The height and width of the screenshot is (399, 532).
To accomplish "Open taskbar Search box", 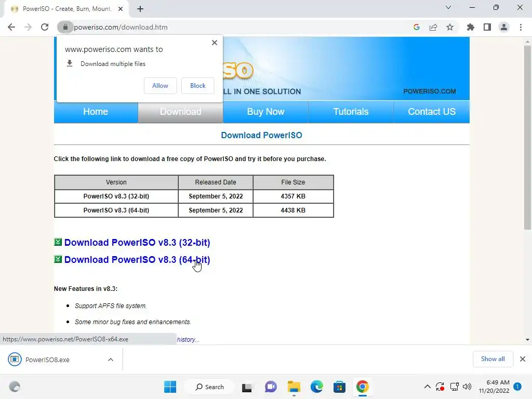I will [210, 387].
